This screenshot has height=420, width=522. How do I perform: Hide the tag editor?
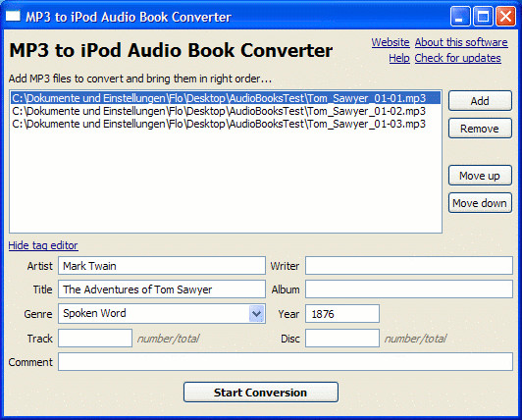[43, 245]
